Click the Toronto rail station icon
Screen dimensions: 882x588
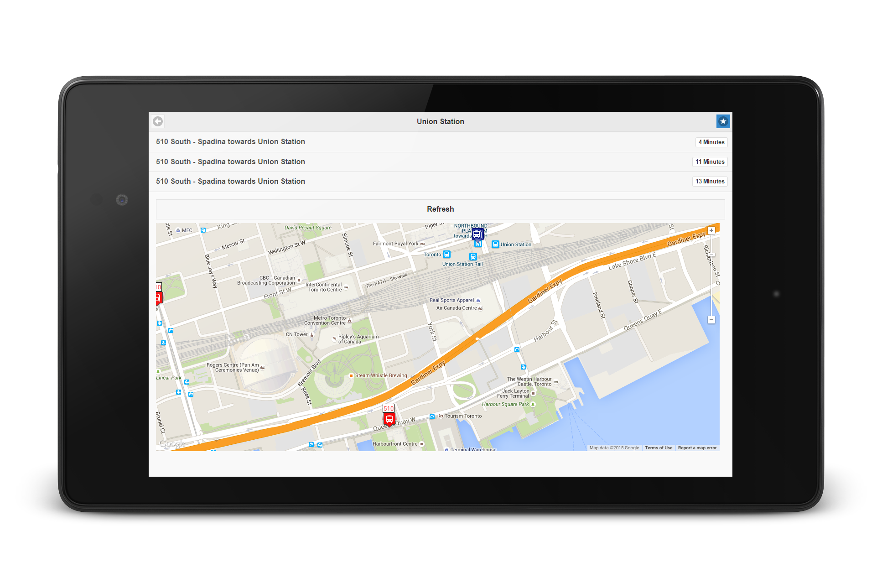pyautogui.click(x=447, y=255)
